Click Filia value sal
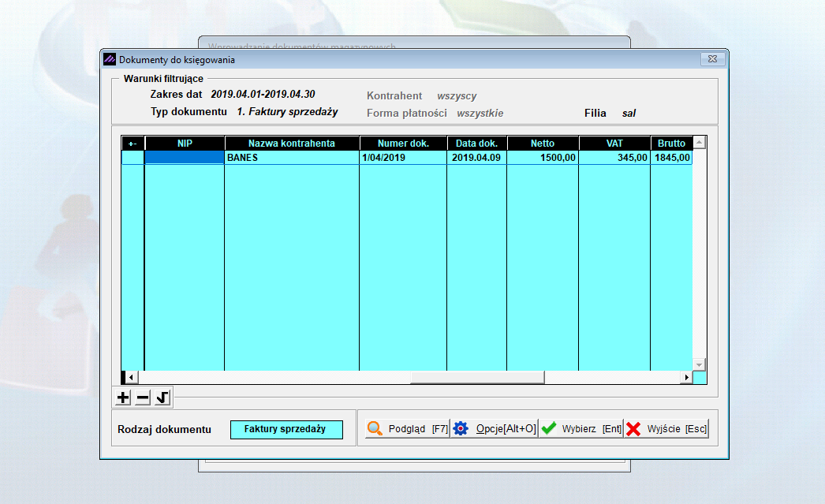Image resolution: width=825 pixels, height=504 pixels. pos(629,113)
